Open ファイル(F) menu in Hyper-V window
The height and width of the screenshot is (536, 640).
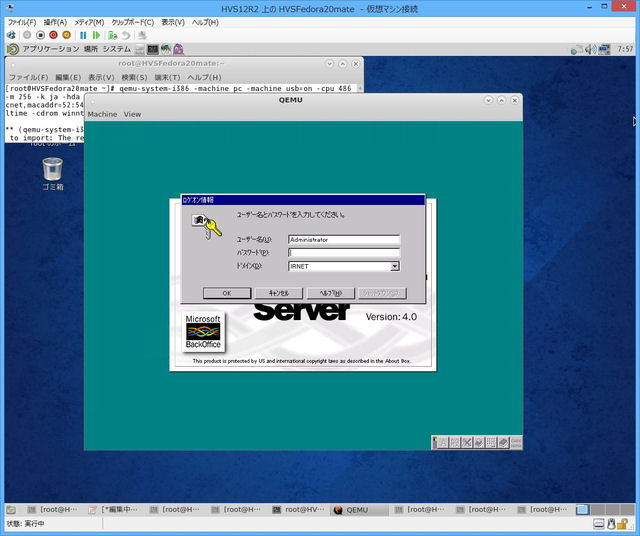[x=22, y=22]
